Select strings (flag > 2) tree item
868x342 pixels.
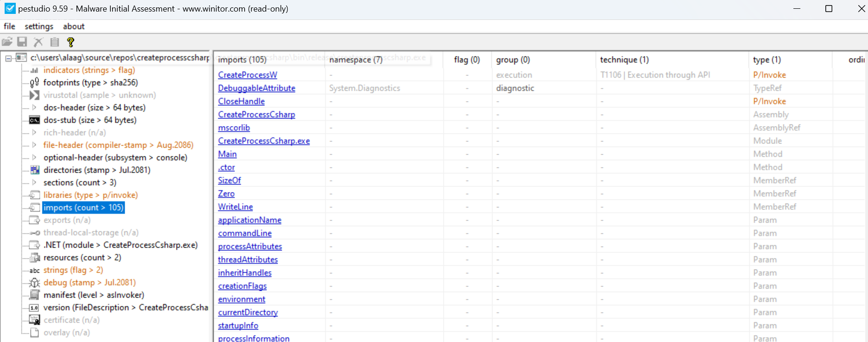[73, 270]
